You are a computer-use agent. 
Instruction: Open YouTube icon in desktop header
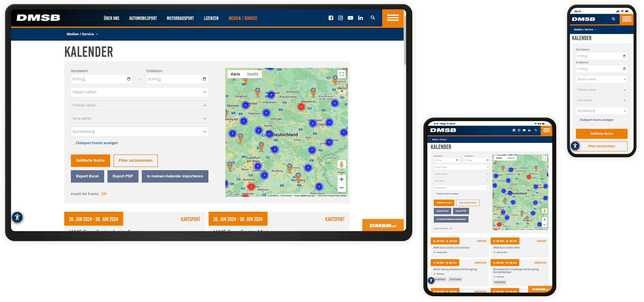pyautogui.click(x=350, y=18)
